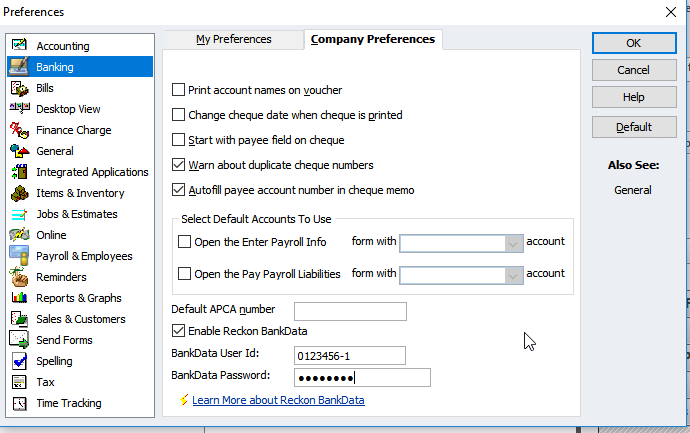The image size is (690, 433).
Task: Click the Default APCA number field
Action: pyautogui.click(x=350, y=311)
